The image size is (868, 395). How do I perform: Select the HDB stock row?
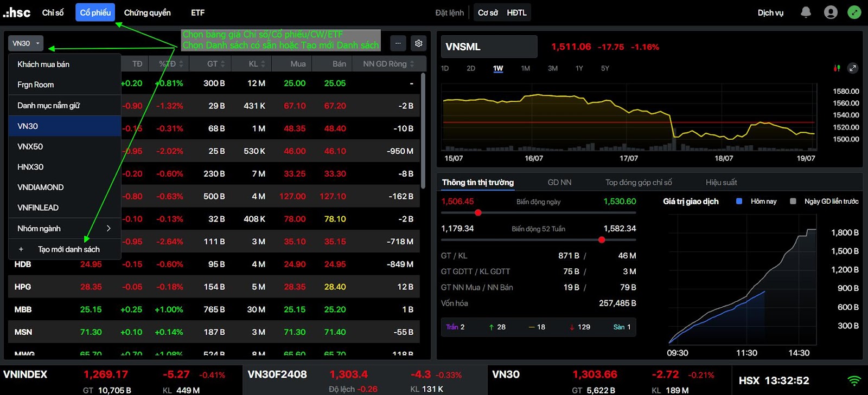click(214, 264)
